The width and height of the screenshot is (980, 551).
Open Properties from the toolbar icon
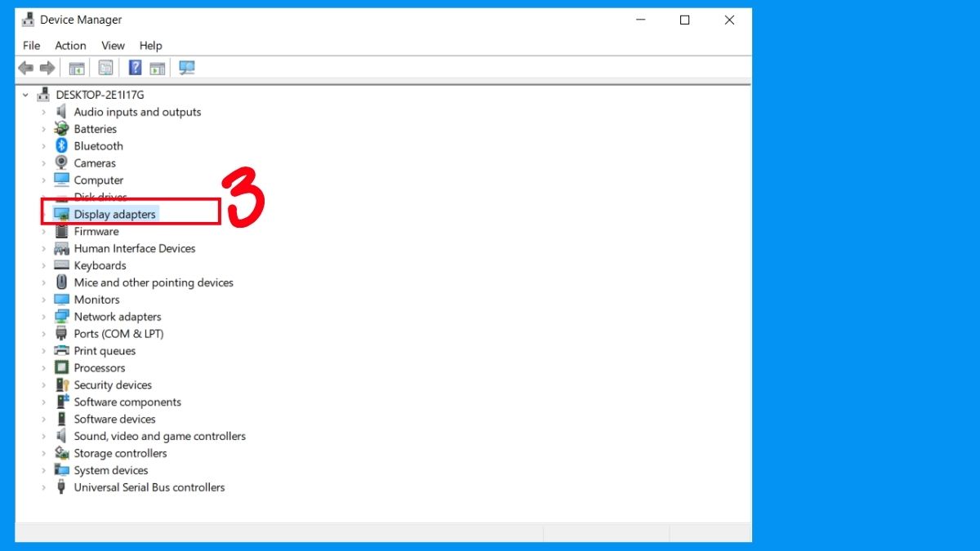click(x=105, y=68)
